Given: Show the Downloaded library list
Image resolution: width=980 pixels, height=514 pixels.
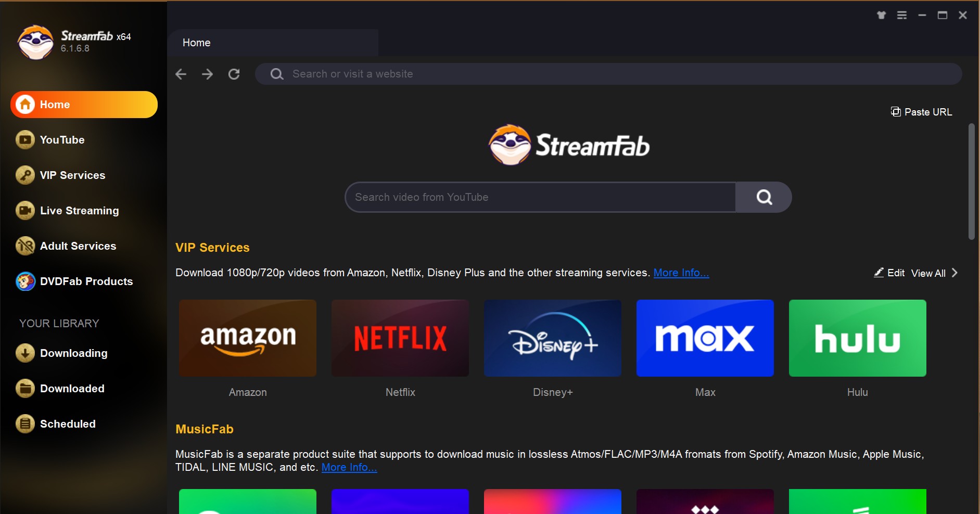Looking at the screenshot, I should coord(84,389).
